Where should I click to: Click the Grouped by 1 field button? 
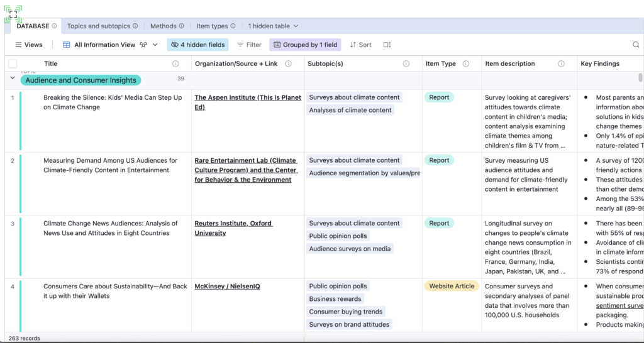point(305,45)
